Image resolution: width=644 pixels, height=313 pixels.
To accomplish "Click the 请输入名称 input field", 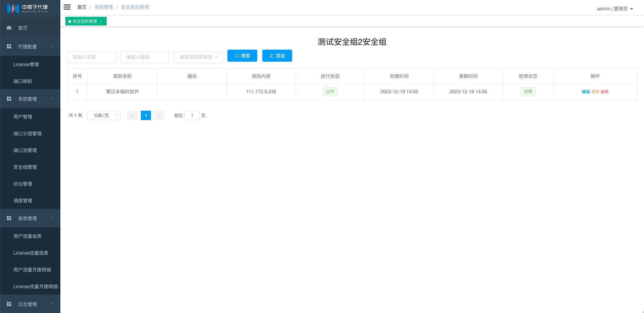I will point(91,57).
